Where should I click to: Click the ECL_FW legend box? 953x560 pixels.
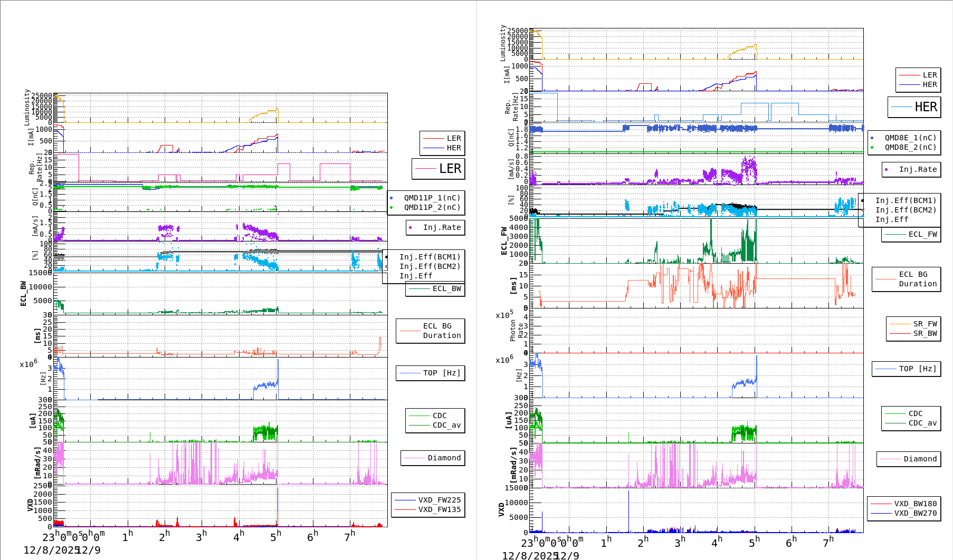click(x=911, y=234)
